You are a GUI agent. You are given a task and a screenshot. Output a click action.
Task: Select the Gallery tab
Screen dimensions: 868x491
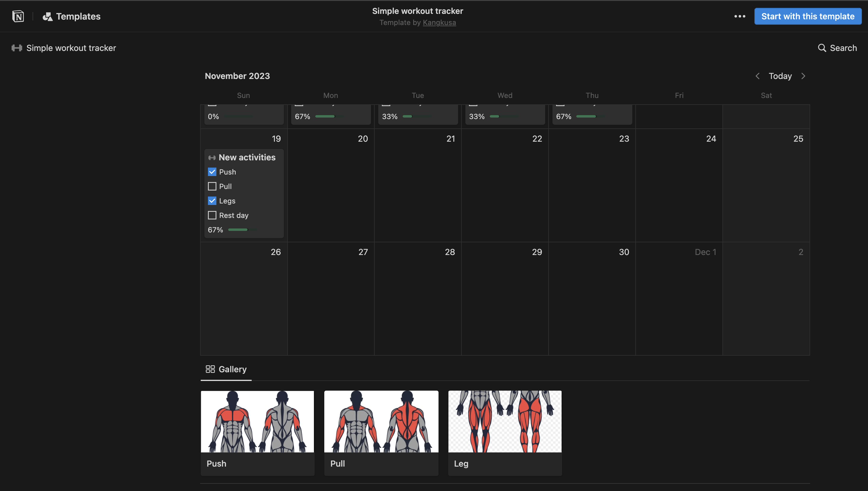(x=226, y=369)
